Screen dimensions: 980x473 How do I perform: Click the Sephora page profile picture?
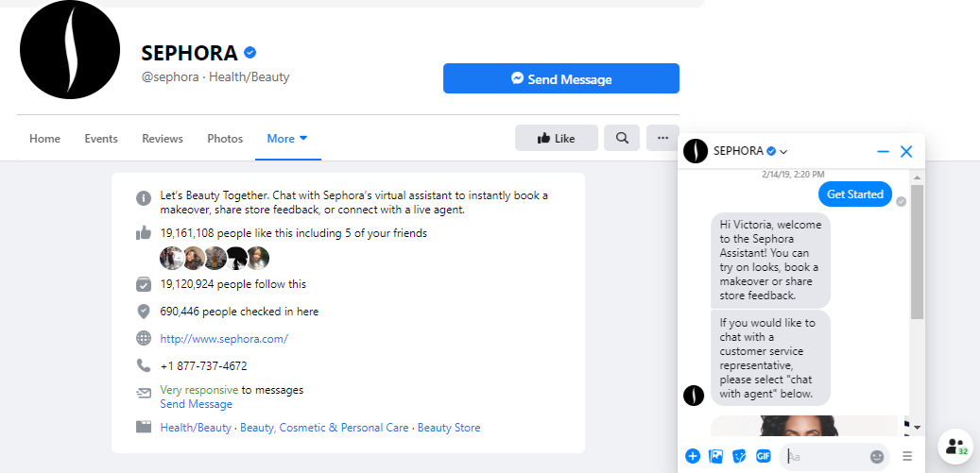(x=69, y=49)
